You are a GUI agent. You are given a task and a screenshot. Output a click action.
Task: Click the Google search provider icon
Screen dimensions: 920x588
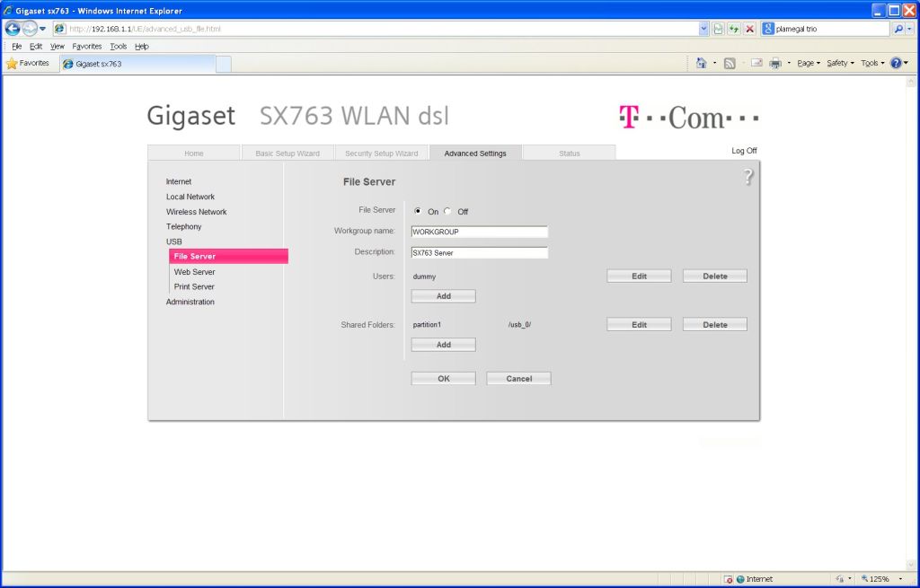click(768, 29)
